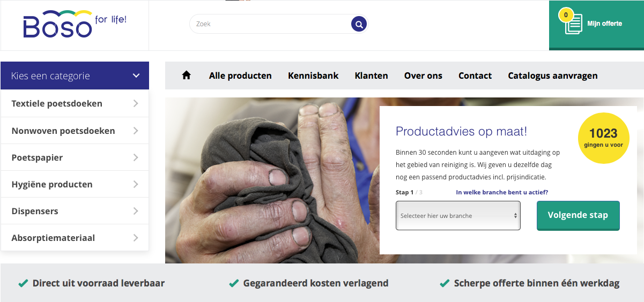Open the Klanten menu item
This screenshot has height=302, width=644.
point(371,76)
